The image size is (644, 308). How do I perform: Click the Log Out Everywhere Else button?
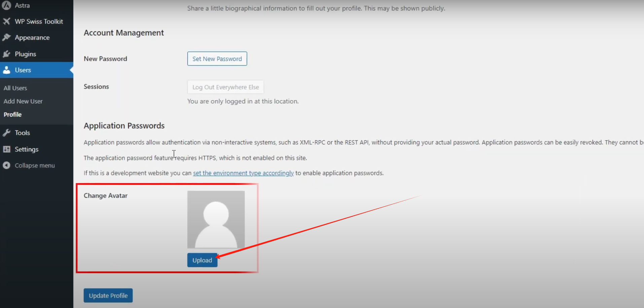tap(225, 87)
